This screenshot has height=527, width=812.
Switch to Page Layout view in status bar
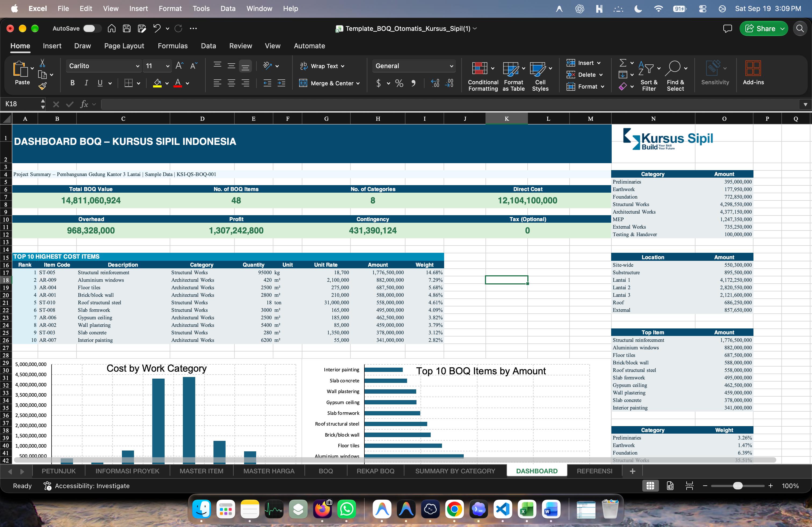(670, 486)
